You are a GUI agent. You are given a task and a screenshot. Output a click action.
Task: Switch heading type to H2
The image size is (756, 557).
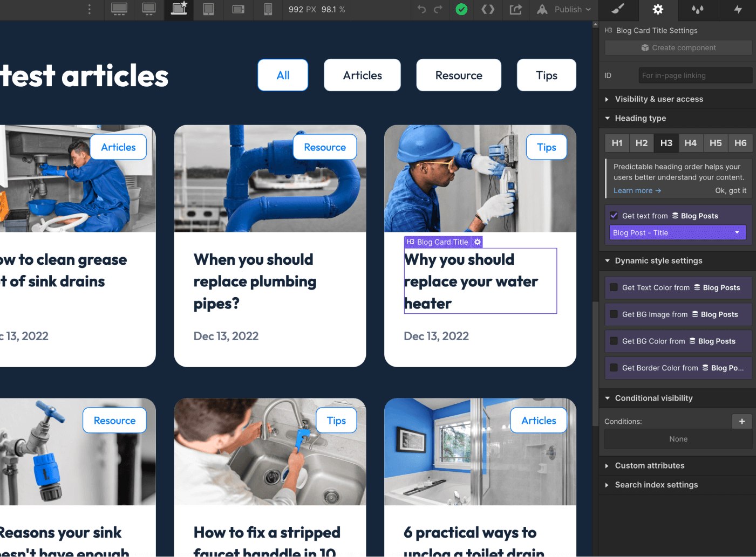click(x=641, y=143)
